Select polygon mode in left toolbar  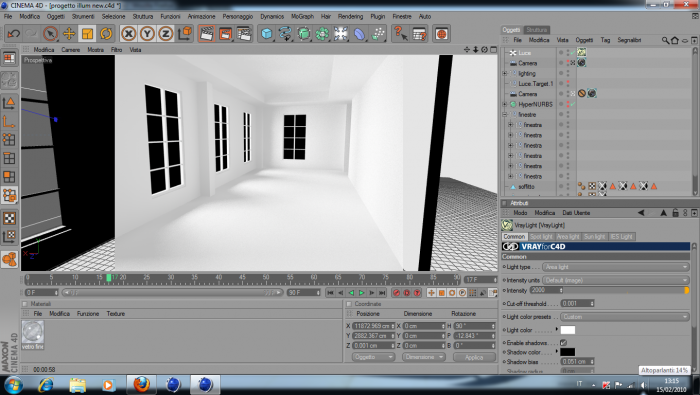(9, 177)
